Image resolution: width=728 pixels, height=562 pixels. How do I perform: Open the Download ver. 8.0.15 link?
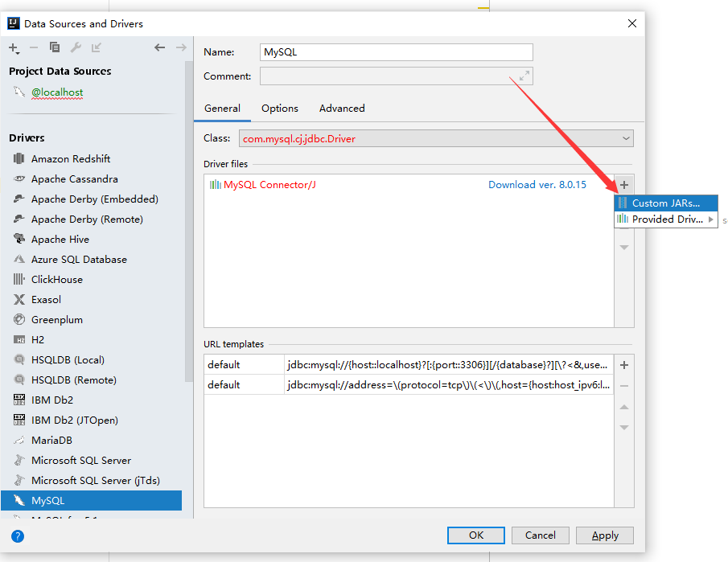[537, 184]
